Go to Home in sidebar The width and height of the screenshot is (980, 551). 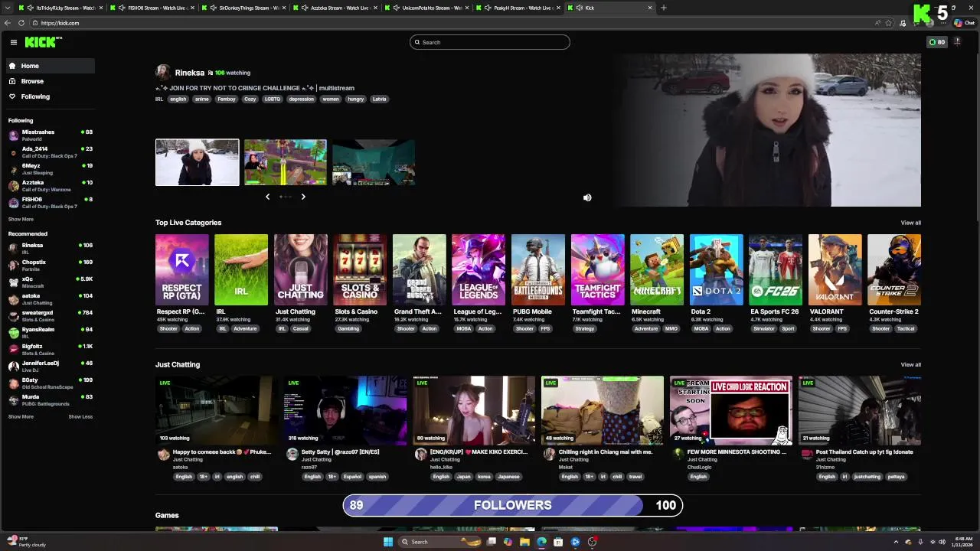51,66
